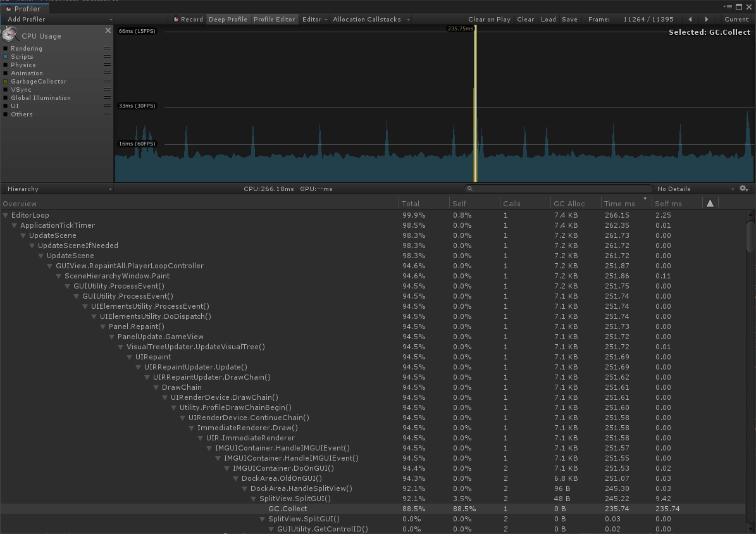
Task: Switch to the Profiler tab
Action: (25, 9)
